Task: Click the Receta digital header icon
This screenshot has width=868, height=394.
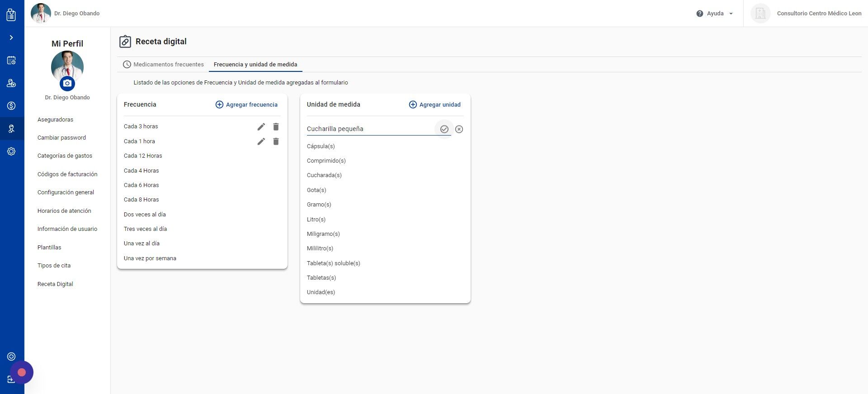Action: (125, 42)
